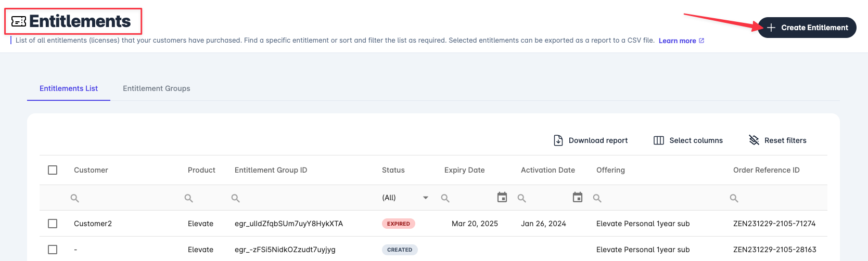Click the Select columns icon

click(659, 140)
